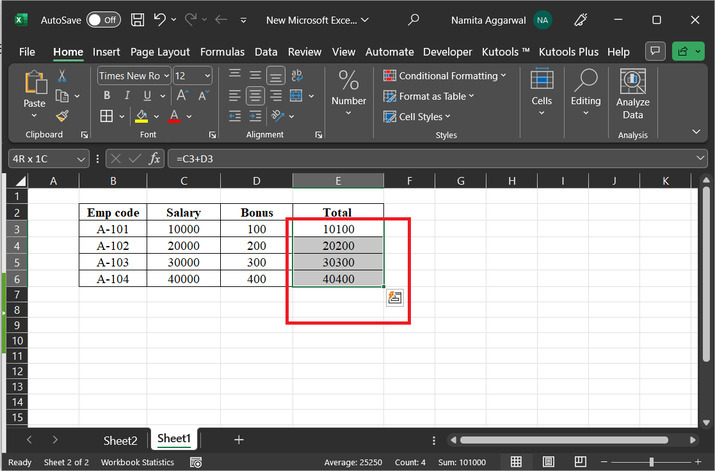Open the Formulas ribbon tab

[222, 52]
